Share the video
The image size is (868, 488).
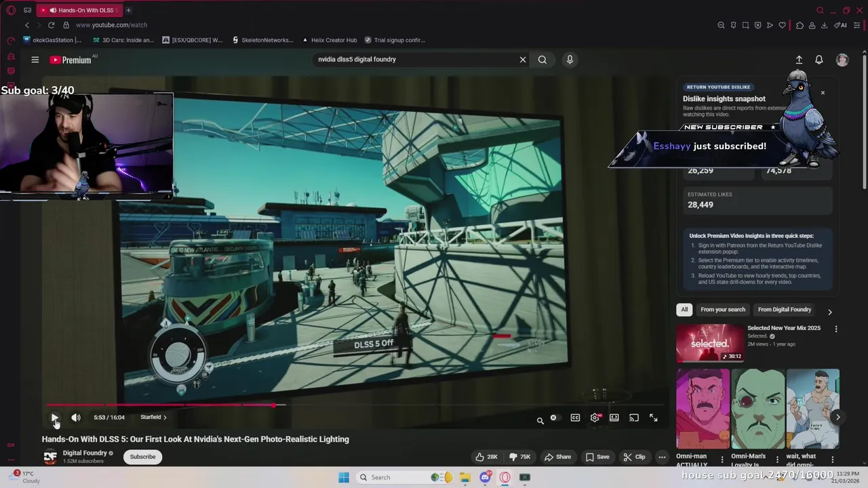coord(557,457)
